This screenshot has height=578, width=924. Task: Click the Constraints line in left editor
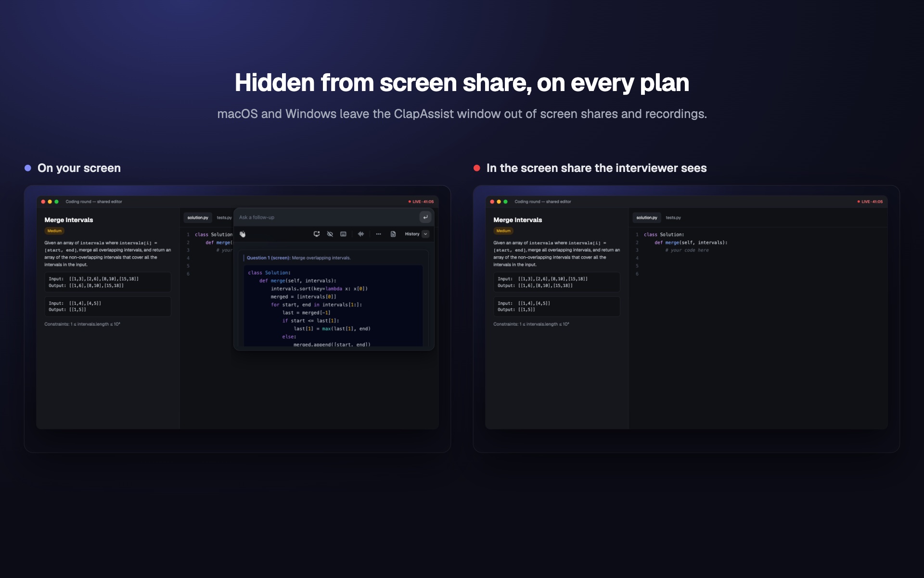pos(82,324)
